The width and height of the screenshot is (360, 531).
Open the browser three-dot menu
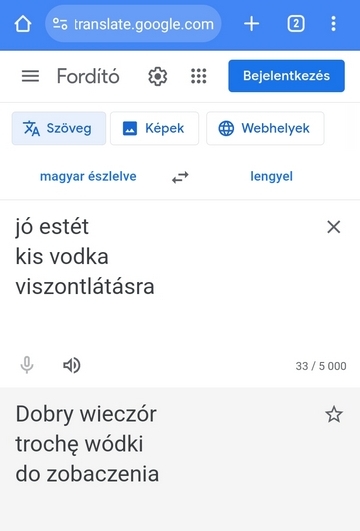334,24
